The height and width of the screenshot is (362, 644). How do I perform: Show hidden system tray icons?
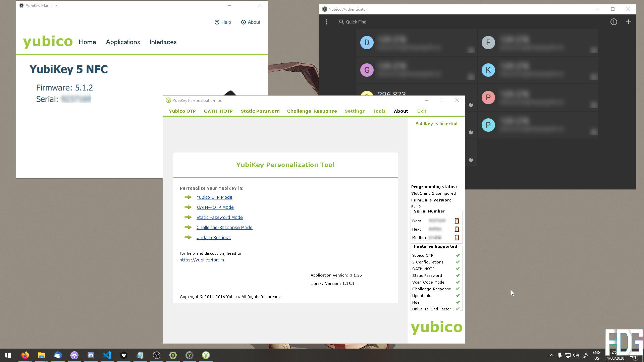point(551,355)
